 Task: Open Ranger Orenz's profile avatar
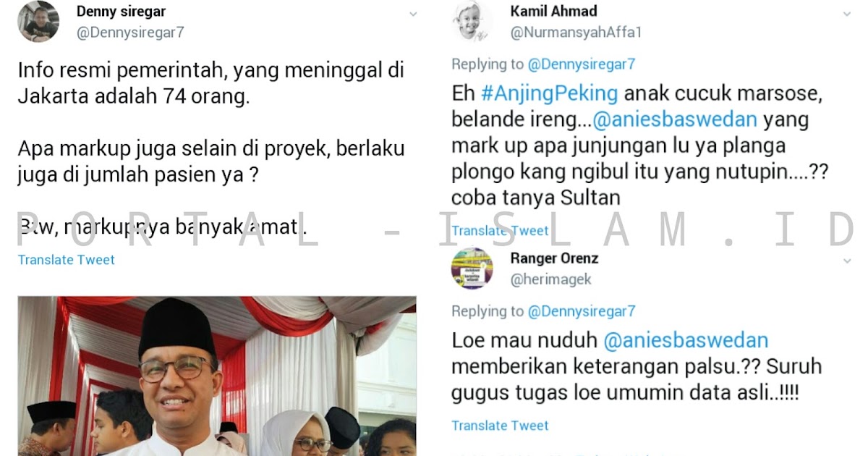tap(472, 268)
